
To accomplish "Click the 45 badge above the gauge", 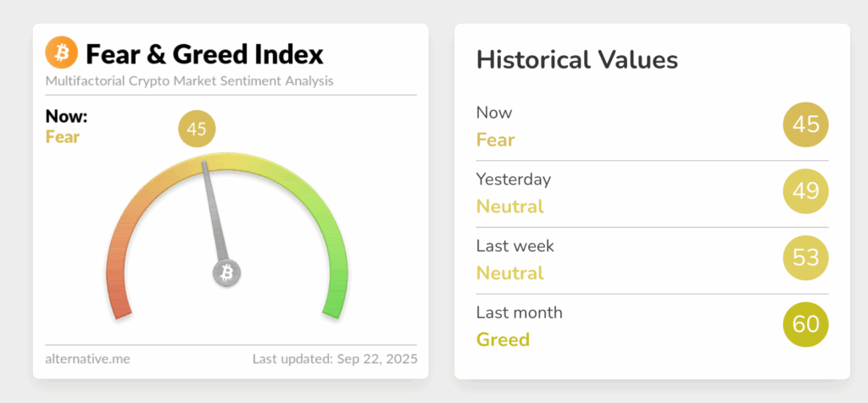I will click(197, 130).
